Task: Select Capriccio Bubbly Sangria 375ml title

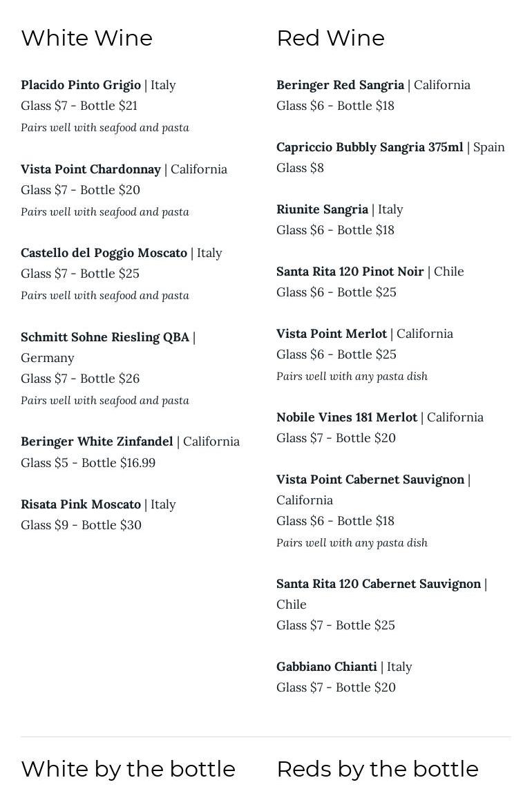Action: (370, 147)
